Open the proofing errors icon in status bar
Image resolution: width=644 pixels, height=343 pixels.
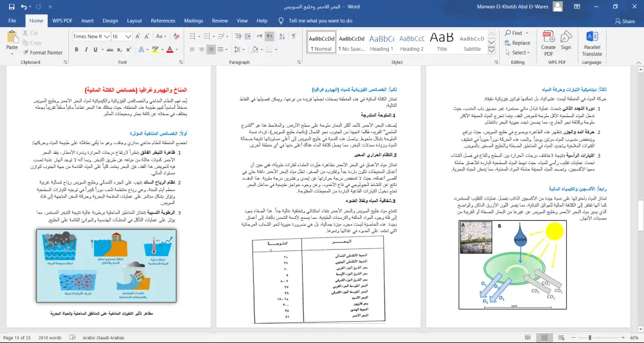pos(73,338)
